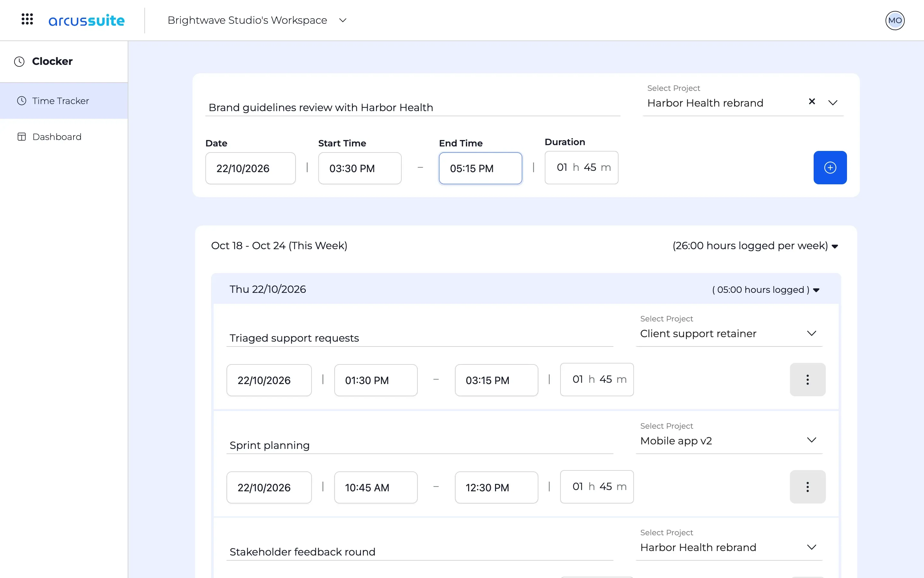The height and width of the screenshot is (578, 924).
Task: Open project dropdown for Stakeholder feedback round
Action: pos(811,547)
